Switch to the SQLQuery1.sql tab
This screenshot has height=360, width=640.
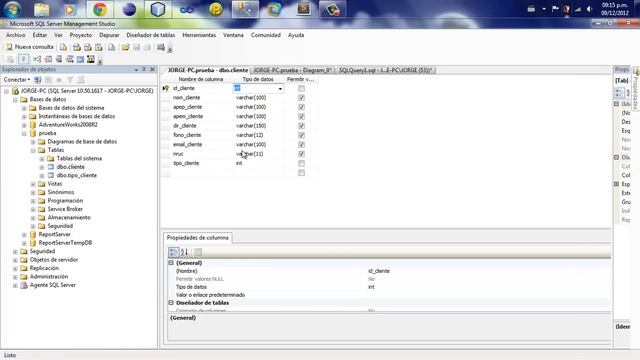[385, 70]
